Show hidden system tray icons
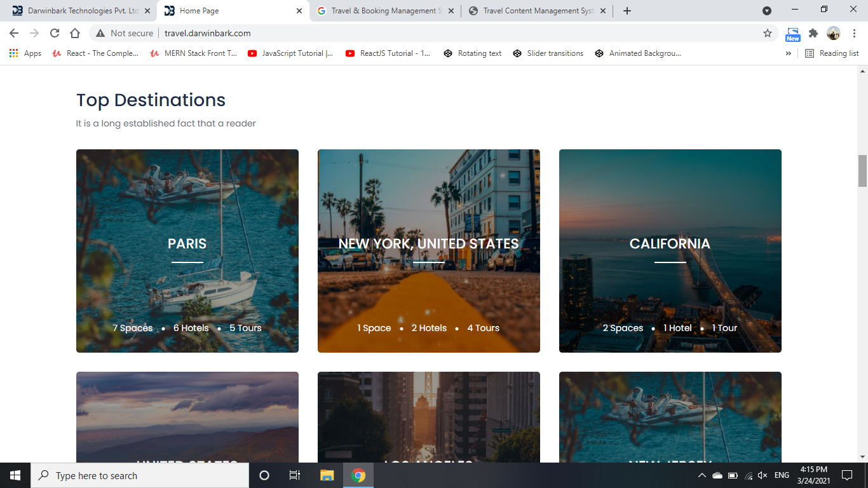Image resolution: width=868 pixels, height=488 pixels. pyautogui.click(x=702, y=475)
